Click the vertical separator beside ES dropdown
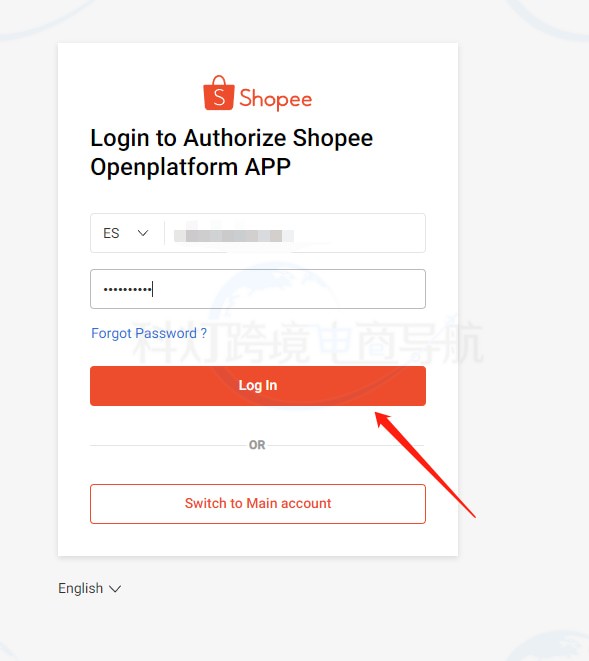 click(x=164, y=233)
